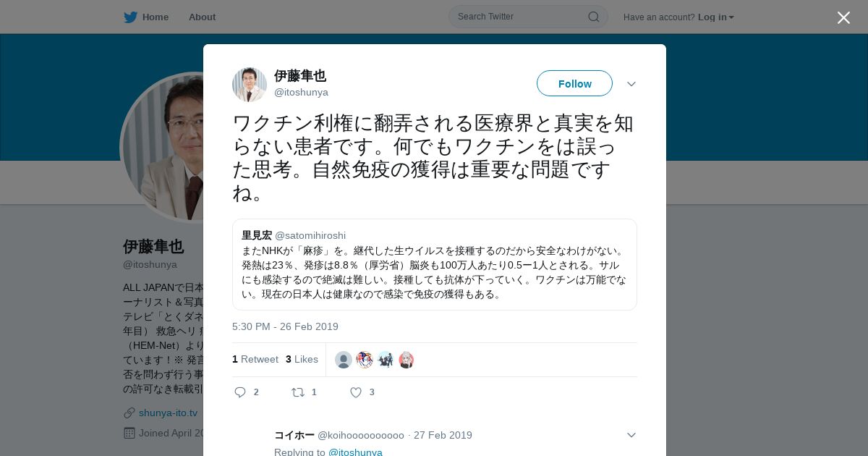Click the reply speech bubble icon
This screenshot has height=456, width=868.
pyautogui.click(x=240, y=392)
